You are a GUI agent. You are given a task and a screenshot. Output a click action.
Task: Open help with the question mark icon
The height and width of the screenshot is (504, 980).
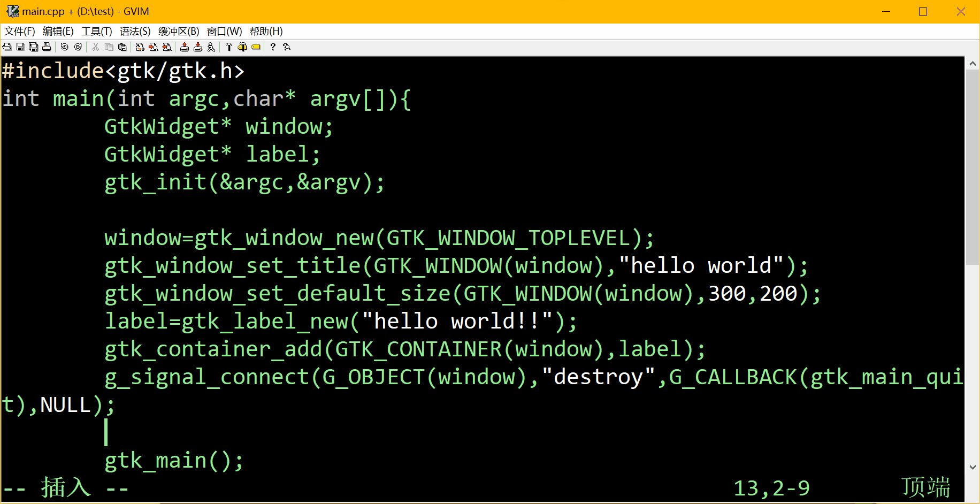(273, 47)
